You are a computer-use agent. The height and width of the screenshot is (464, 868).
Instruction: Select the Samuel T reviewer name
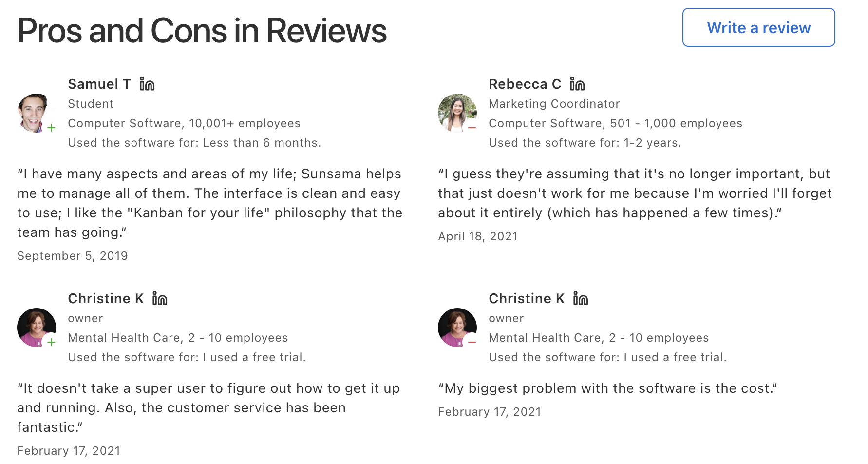pyautogui.click(x=99, y=84)
